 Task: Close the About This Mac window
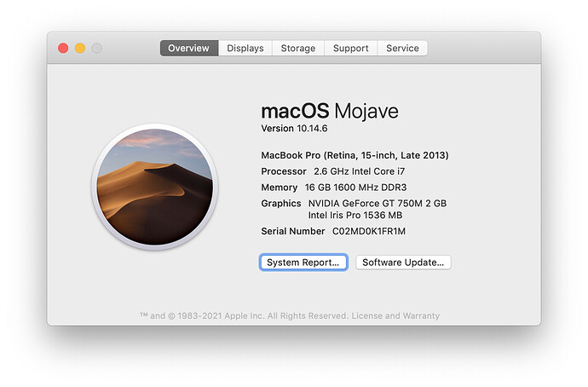pos(63,48)
